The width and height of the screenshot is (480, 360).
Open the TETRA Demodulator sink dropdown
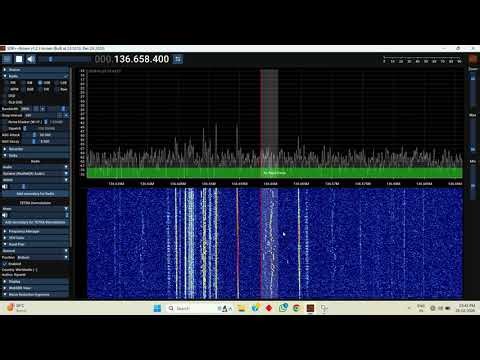[x=35, y=209]
